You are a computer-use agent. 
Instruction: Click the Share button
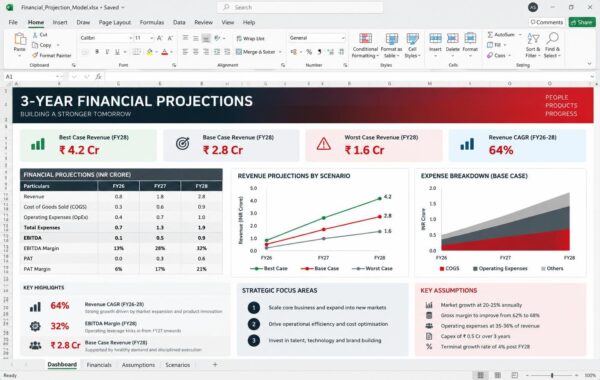point(582,22)
